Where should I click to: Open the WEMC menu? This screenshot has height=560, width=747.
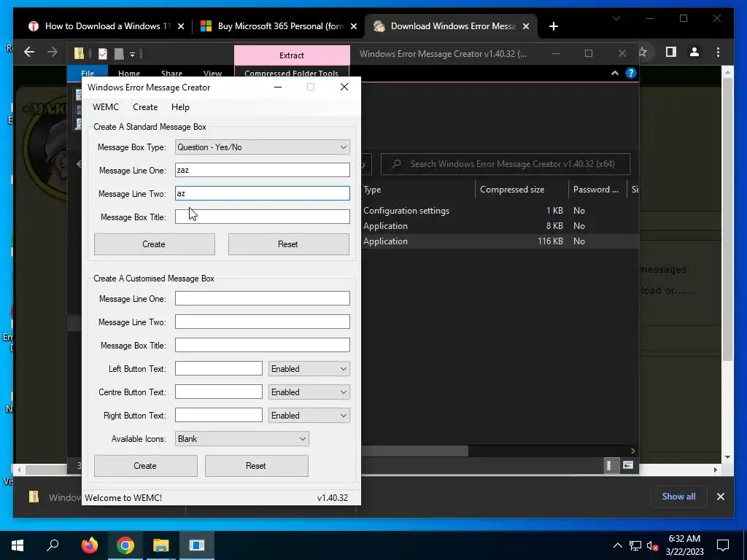point(105,107)
